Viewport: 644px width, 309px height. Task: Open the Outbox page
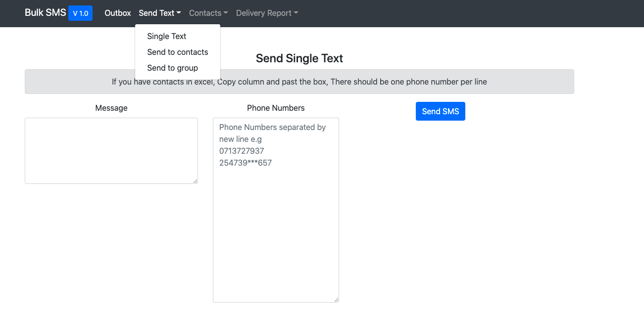[118, 13]
